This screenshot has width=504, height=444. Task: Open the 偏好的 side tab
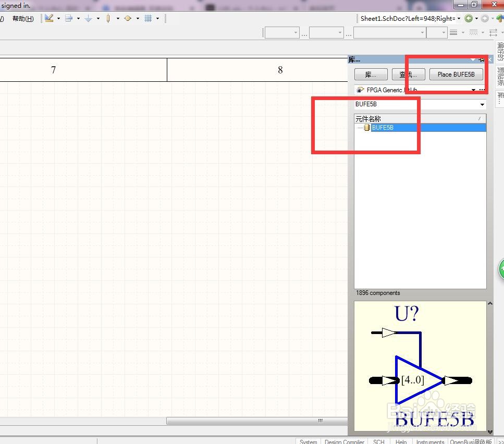(x=500, y=52)
